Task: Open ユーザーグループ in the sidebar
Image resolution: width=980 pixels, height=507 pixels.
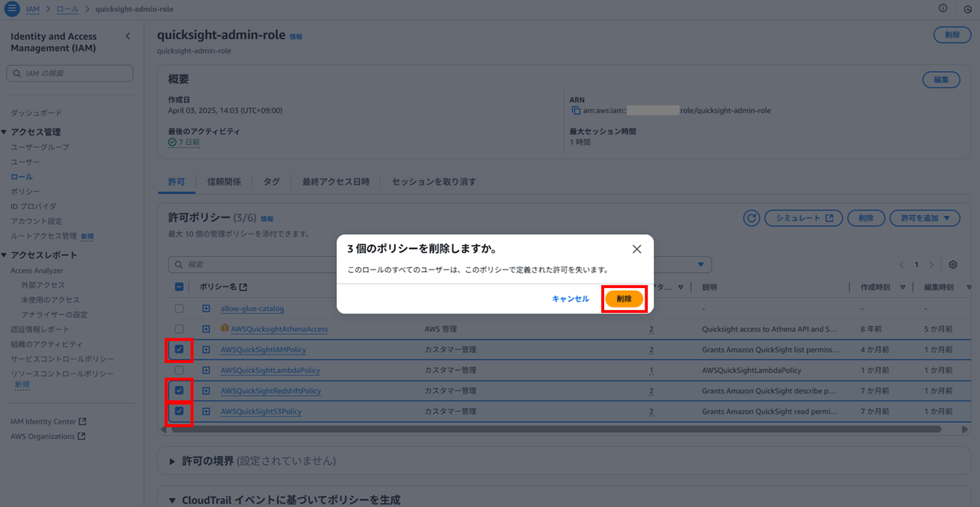Action: [40, 147]
